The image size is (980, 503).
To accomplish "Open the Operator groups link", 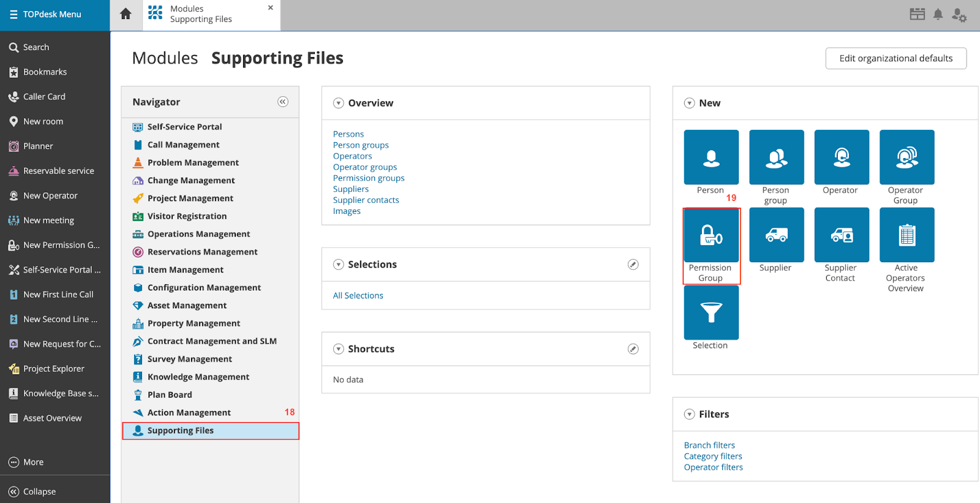I will 365,167.
